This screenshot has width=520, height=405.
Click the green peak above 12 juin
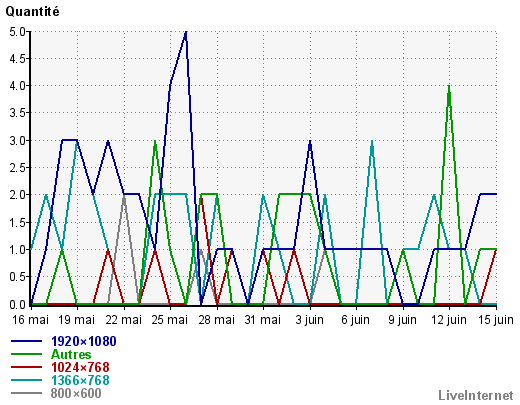(449, 86)
